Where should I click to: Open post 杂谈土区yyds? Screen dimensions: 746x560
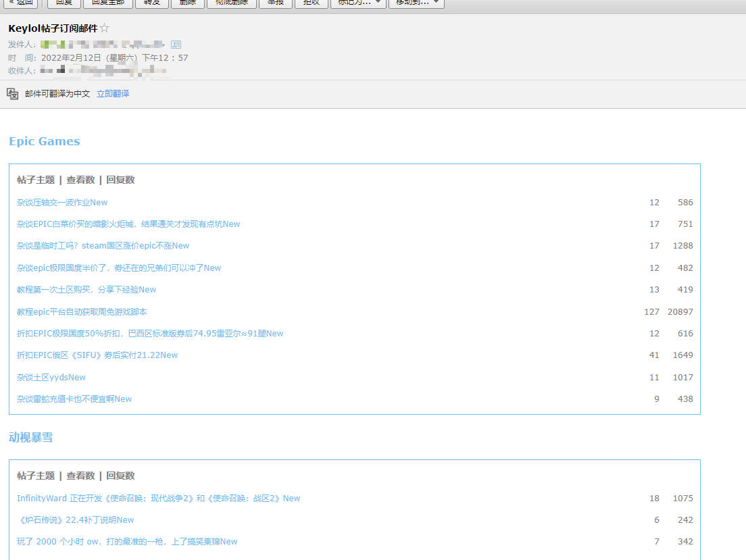pyautogui.click(x=51, y=378)
